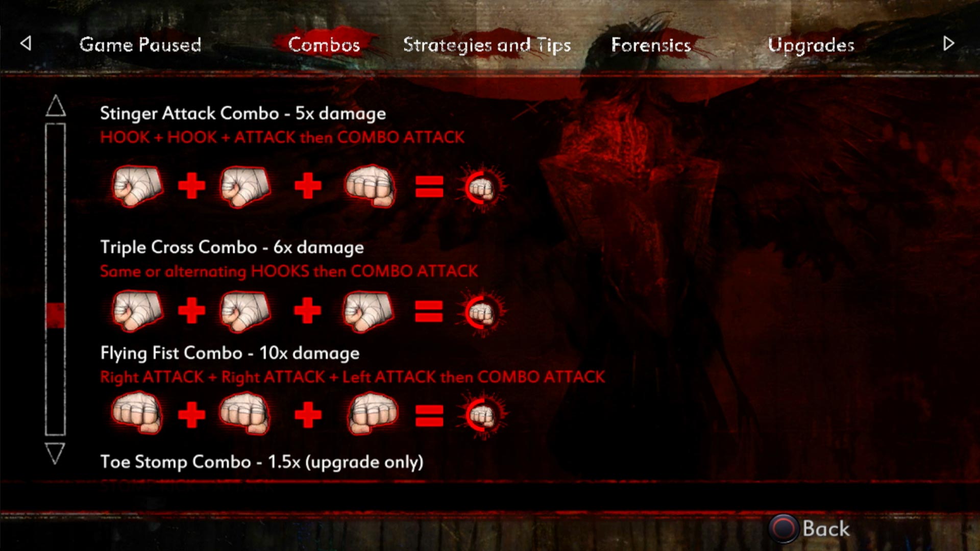Click the Flying Fist Combo result icon
The height and width of the screenshot is (551, 980).
[x=483, y=414]
